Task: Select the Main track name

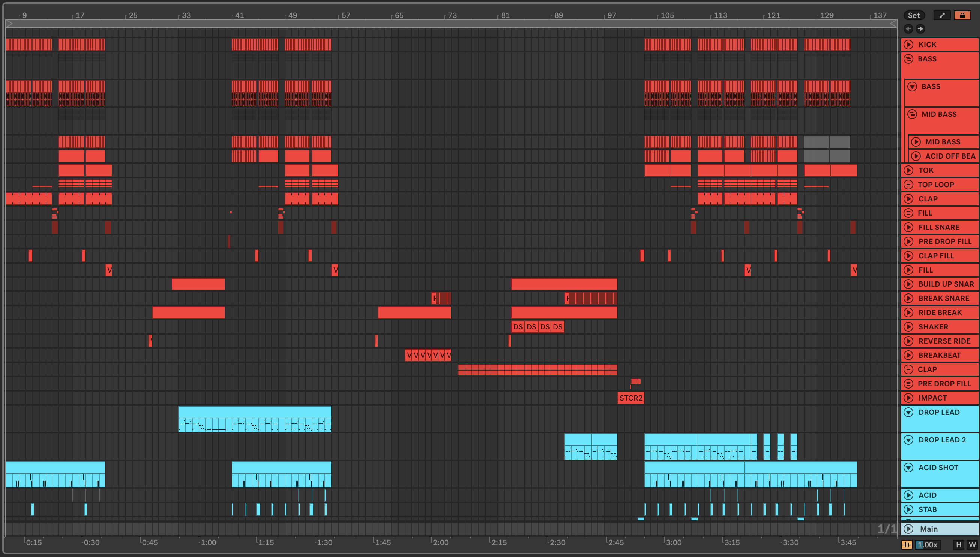Action: 929,529
